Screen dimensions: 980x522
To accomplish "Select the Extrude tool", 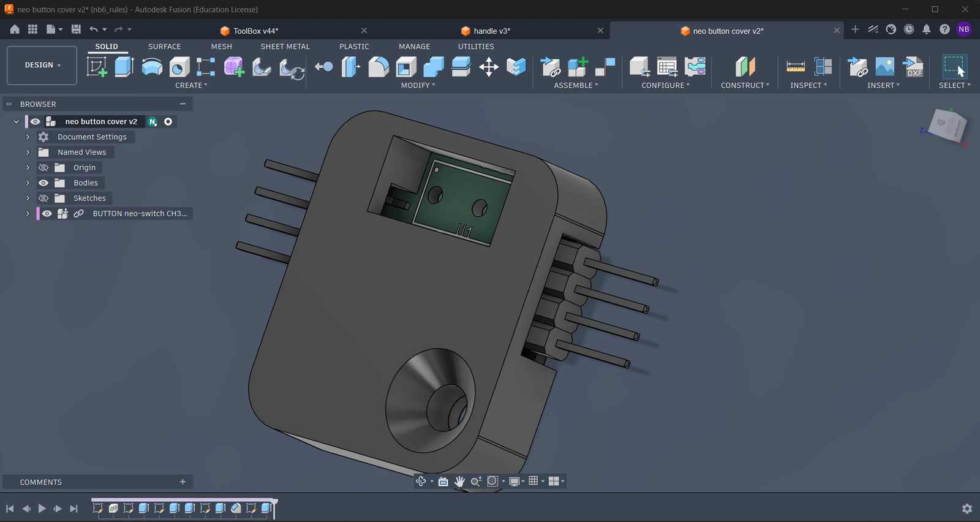I will pyautogui.click(x=124, y=67).
